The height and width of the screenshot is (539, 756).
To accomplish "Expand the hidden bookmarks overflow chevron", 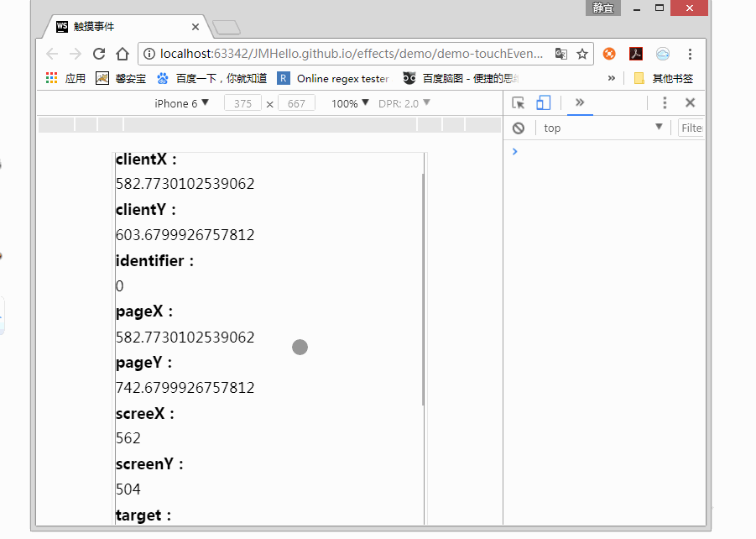I will (x=611, y=78).
